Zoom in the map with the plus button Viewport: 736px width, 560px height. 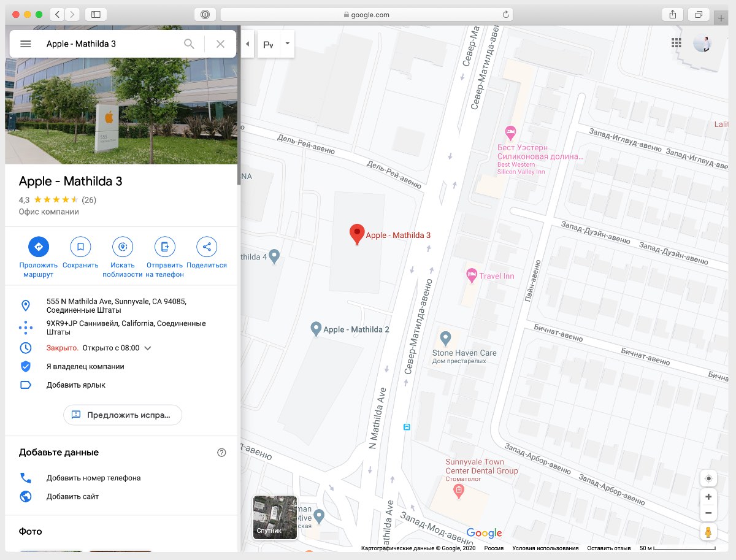(708, 497)
